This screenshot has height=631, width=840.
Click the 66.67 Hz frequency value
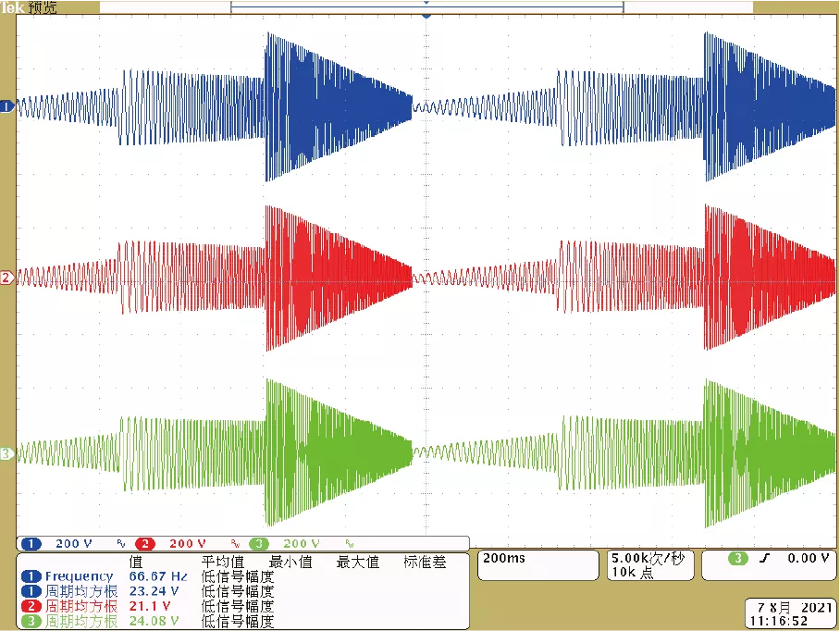coord(158,576)
